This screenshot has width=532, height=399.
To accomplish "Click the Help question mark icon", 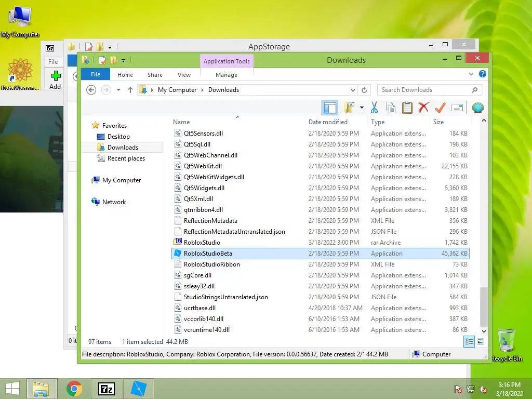I will pyautogui.click(x=483, y=74).
